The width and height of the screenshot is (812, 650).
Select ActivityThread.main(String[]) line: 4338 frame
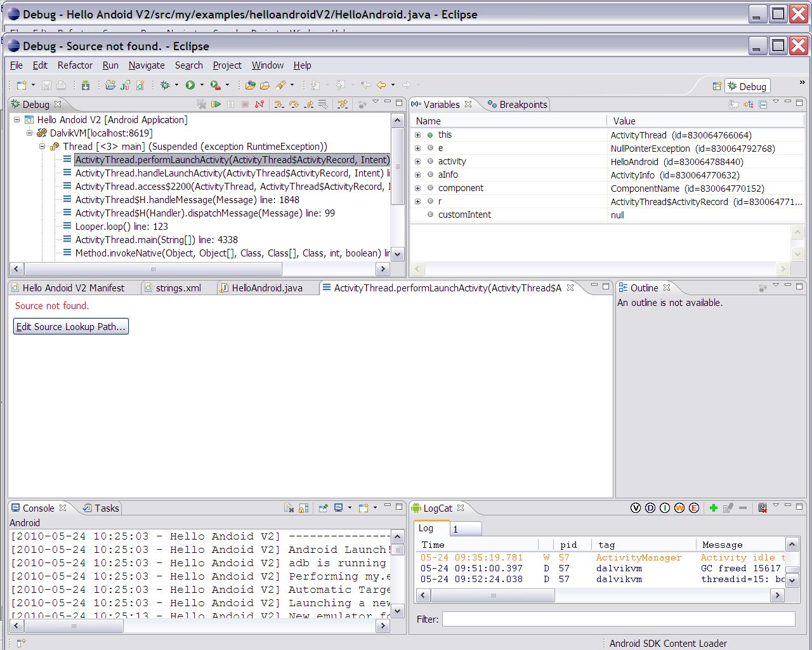(x=157, y=239)
